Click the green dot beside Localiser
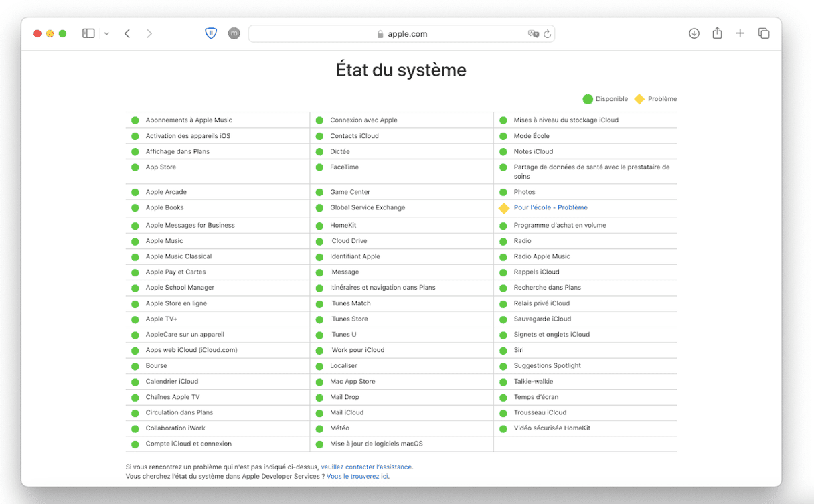 pyautogui.click(x=319, y=366)
